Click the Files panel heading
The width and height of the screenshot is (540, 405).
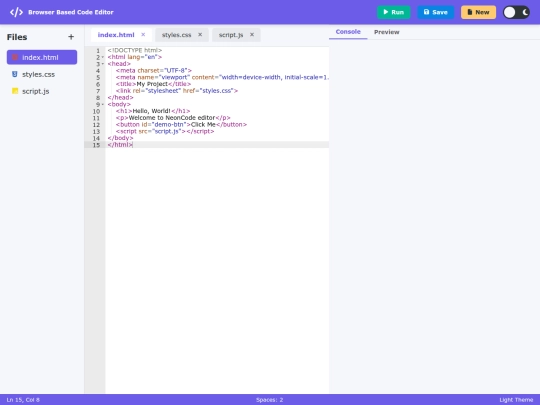17,37
